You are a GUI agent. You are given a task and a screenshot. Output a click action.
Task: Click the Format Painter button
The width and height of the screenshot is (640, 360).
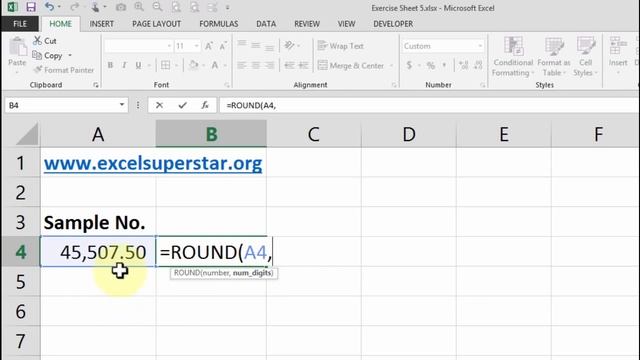[64, 70]
